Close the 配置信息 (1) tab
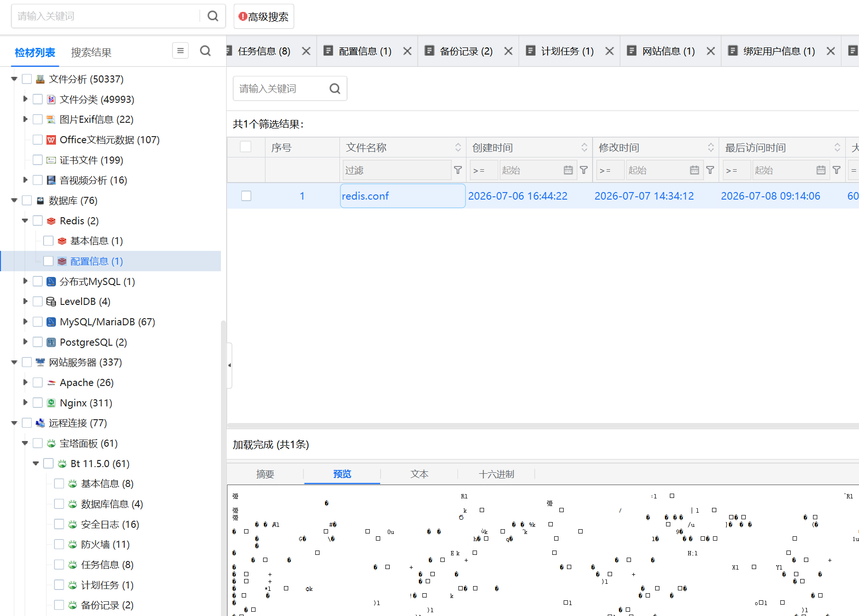 407,51
